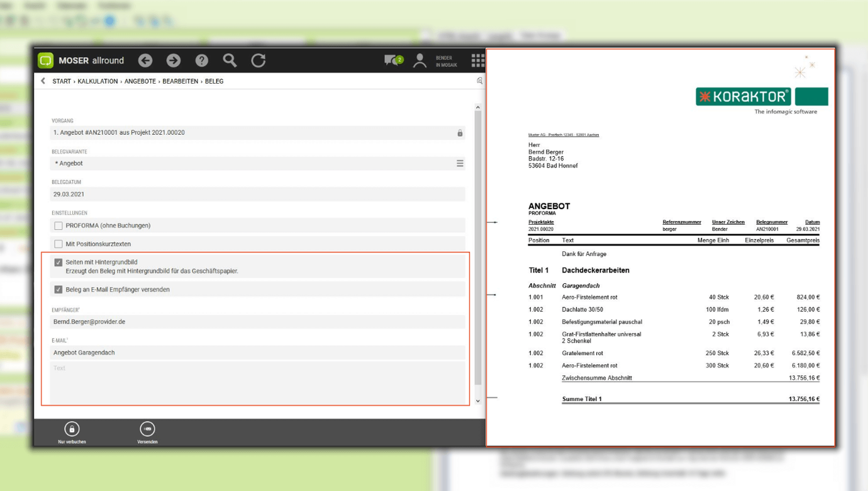This screenshot has width=868, height=491.
Task: Enable PROFORMA (ohne Buchungen) checkbox
Action: pos(58,225)
